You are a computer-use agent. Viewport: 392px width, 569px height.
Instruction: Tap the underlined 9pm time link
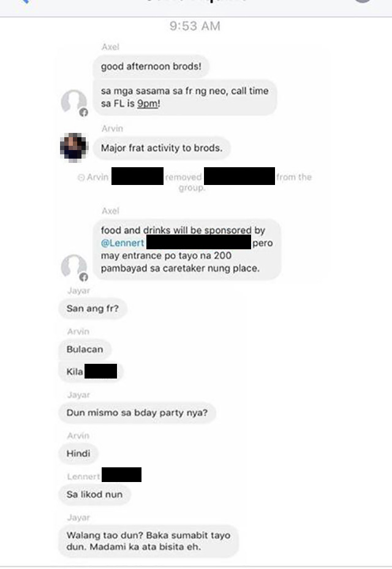coord(148,104)
